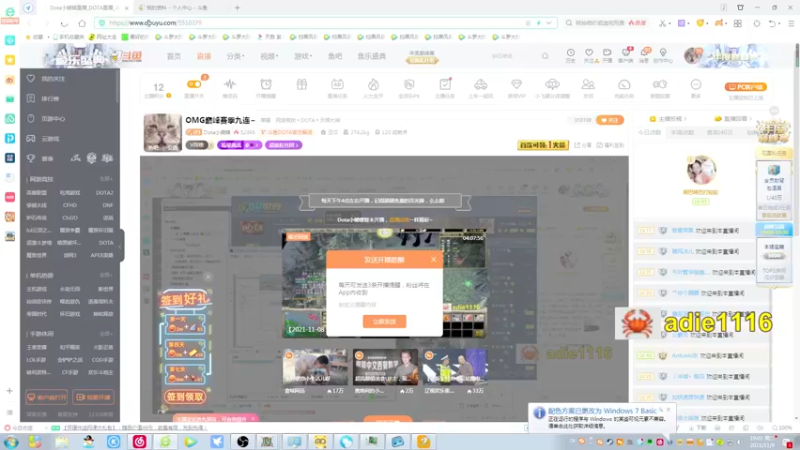Click the orange heart follow button beside room title

[x=610, y=120]
